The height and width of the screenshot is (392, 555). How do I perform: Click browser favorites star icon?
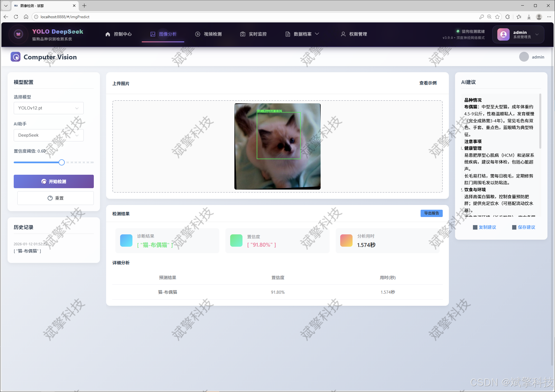(x=497, y=17)
